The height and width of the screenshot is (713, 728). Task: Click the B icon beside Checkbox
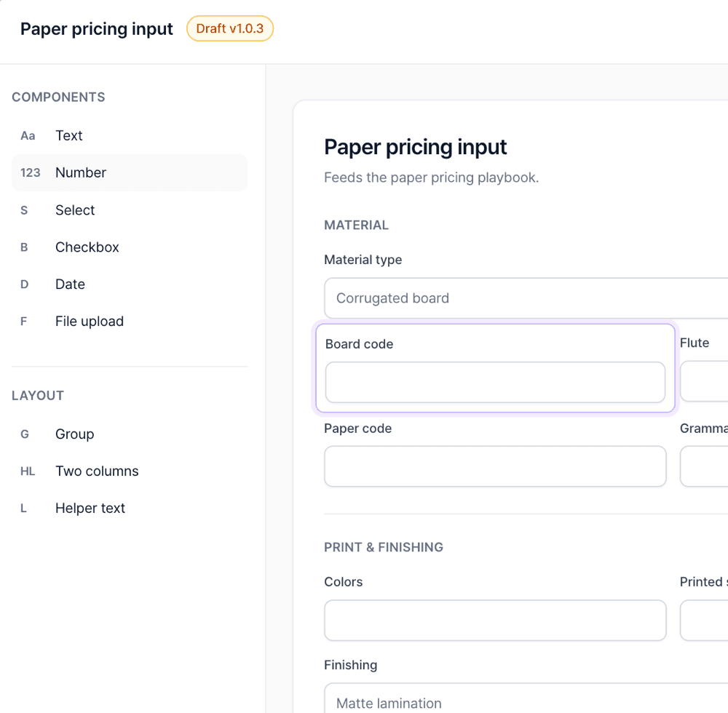tap(24, 247)
